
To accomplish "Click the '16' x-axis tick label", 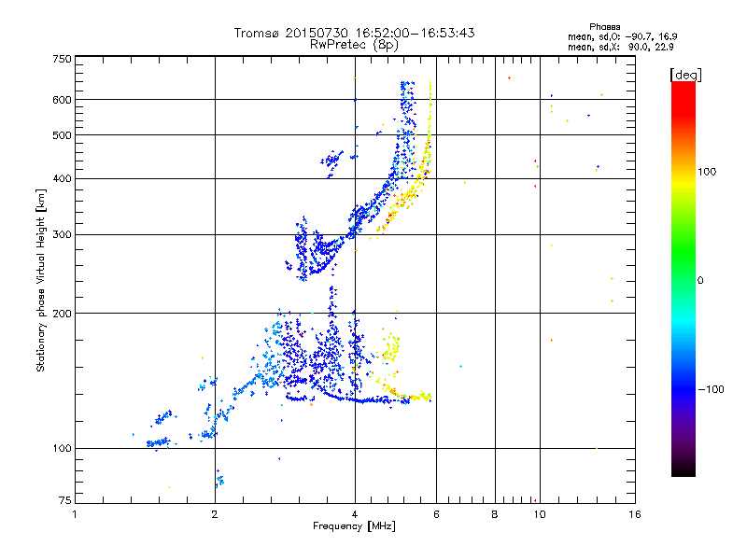I will coord(635,514).
